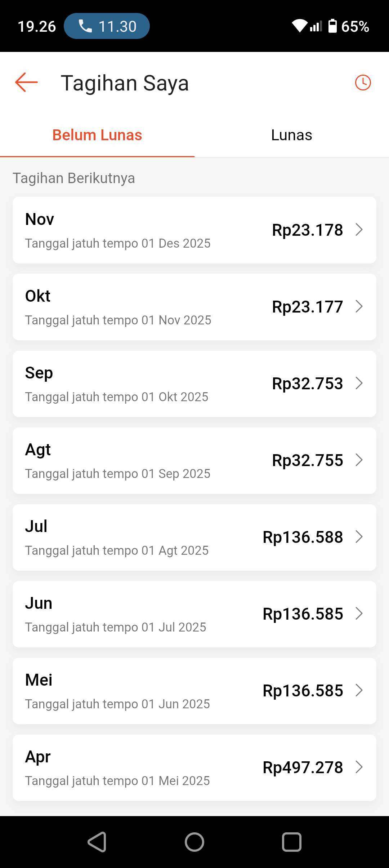Tap the Tagihan Saya page title
Image resolution: width=389 pixels, height=868 pixels.
point(125,83)
